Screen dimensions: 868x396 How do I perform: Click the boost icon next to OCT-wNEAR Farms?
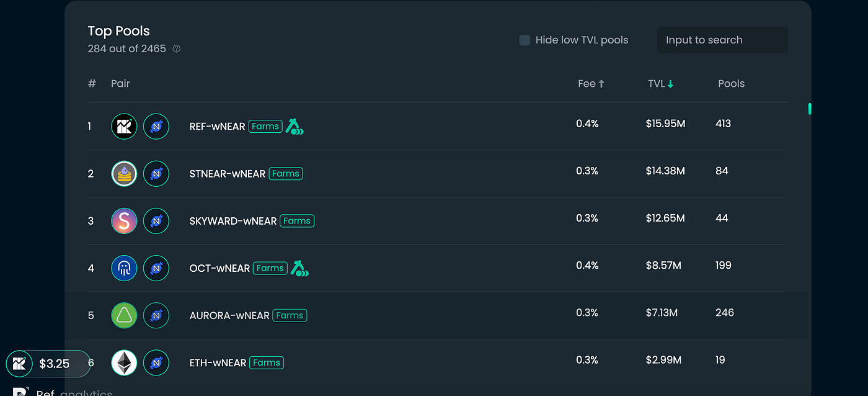pos(299,268)
